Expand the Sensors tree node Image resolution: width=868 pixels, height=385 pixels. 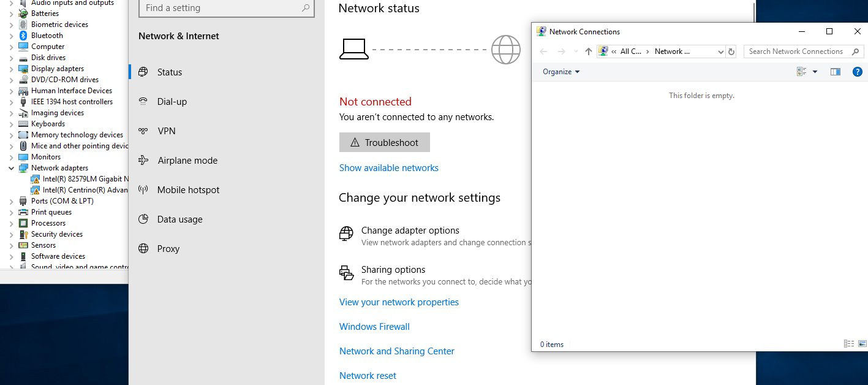pyautogui.click(x=11, y=245)
